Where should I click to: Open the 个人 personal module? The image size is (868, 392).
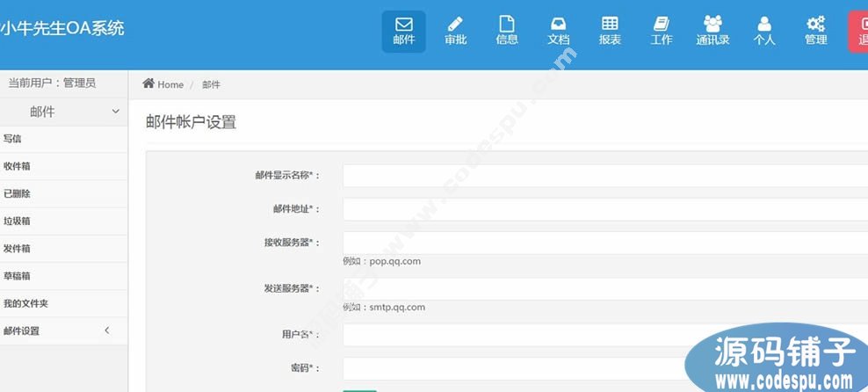click(x=764, y=32)
